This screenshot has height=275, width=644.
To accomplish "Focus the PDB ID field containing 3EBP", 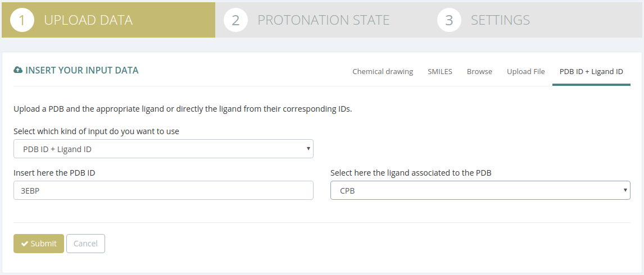I will 164,190.
